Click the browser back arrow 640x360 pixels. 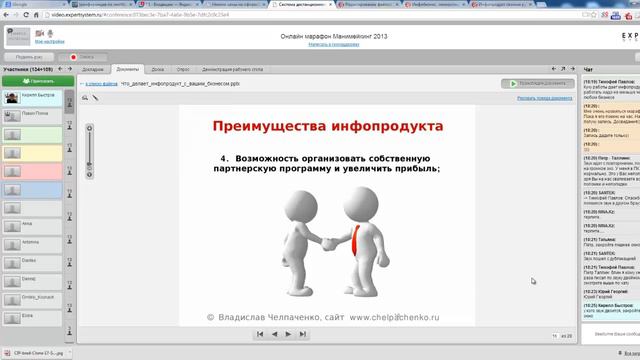coord(6,15)
